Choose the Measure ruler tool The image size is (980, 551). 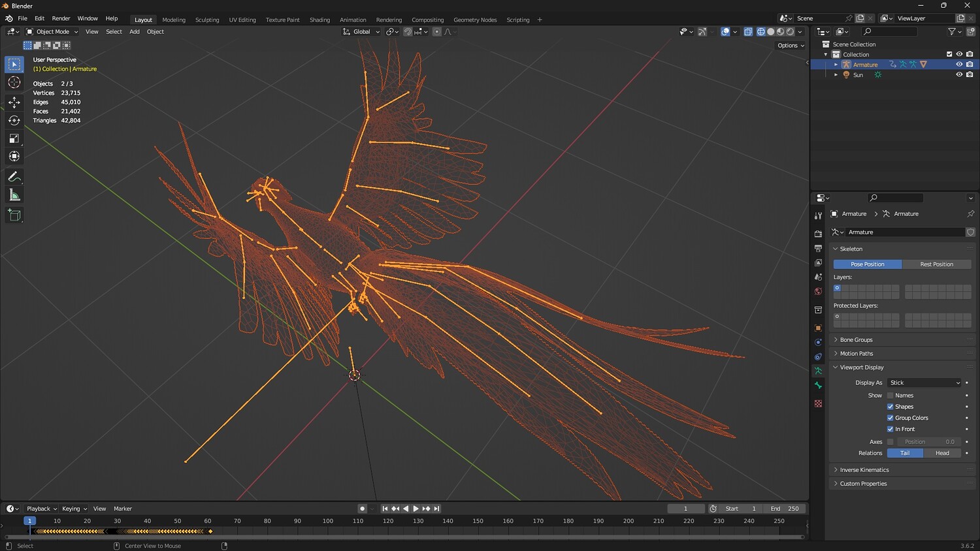14,195
